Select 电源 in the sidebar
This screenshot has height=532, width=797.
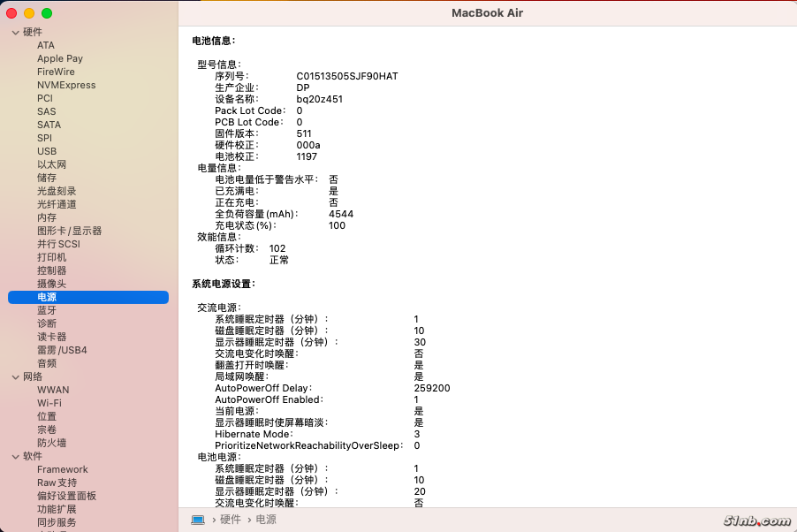[47, 298]
